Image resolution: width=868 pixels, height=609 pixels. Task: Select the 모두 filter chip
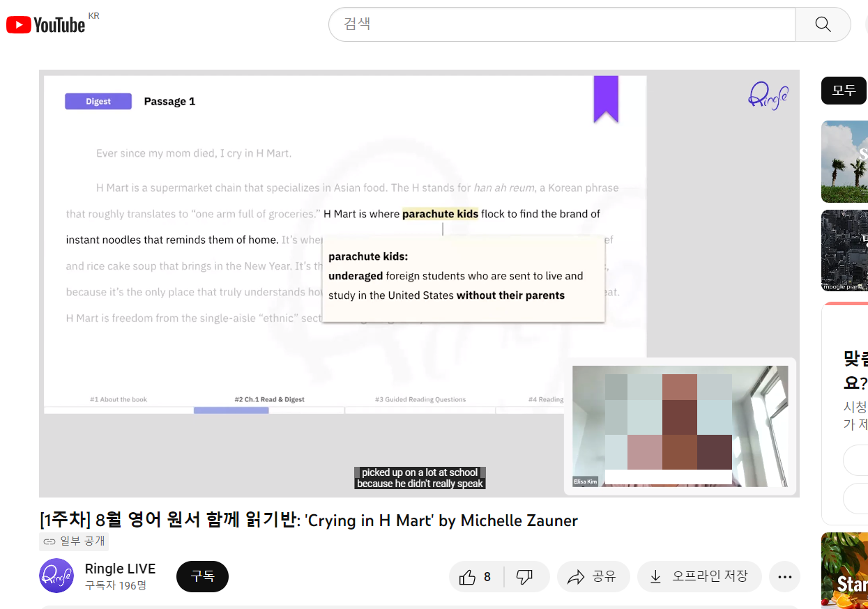click(844, 90)
